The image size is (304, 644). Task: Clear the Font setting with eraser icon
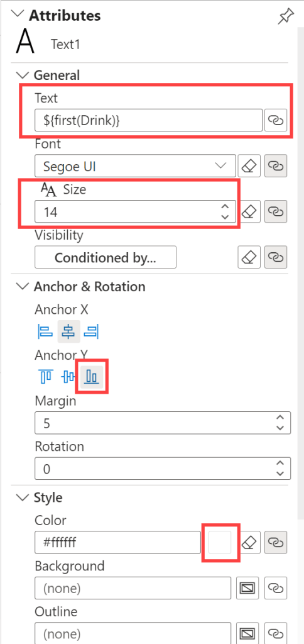point(249,166)
